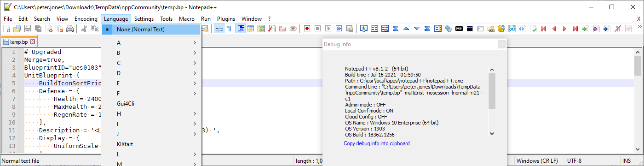Click the Cut scissors icon

pos(84,29)
